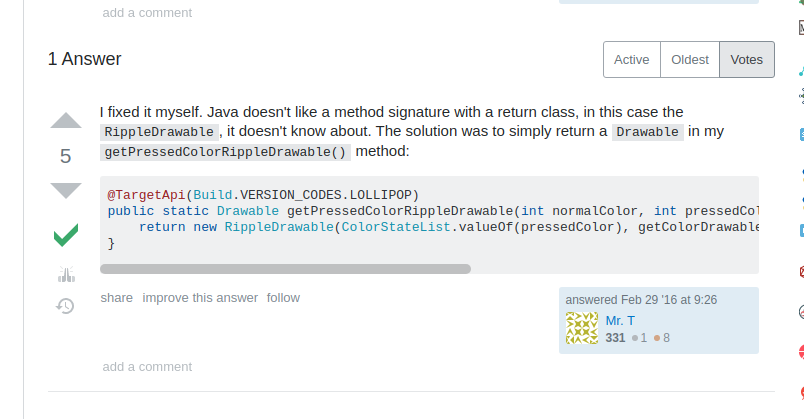Add a comment below Mr. T's answer

(147, 366)
